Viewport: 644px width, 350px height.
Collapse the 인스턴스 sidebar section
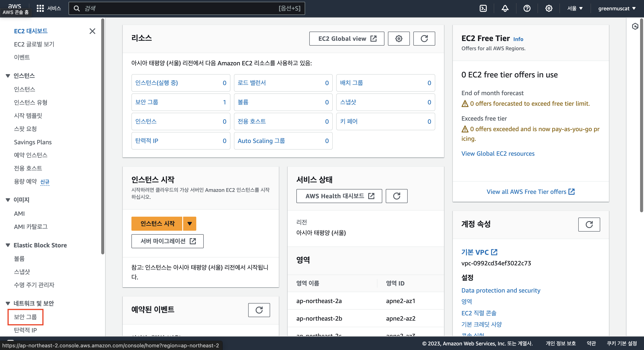pyautogui.click(x=8, y=76)
